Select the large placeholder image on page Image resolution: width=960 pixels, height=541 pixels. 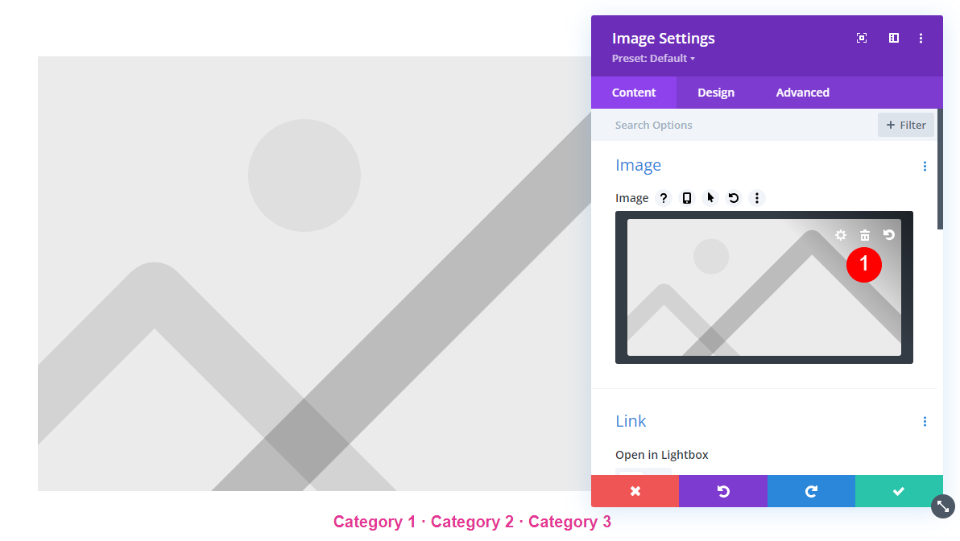point(314,274)
